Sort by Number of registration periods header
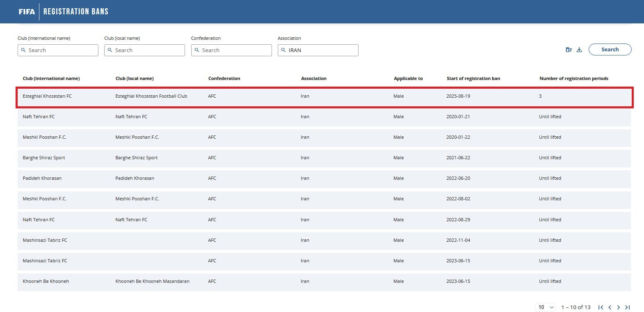The width and height of the screenshot is (644, 312). (573, 78)
